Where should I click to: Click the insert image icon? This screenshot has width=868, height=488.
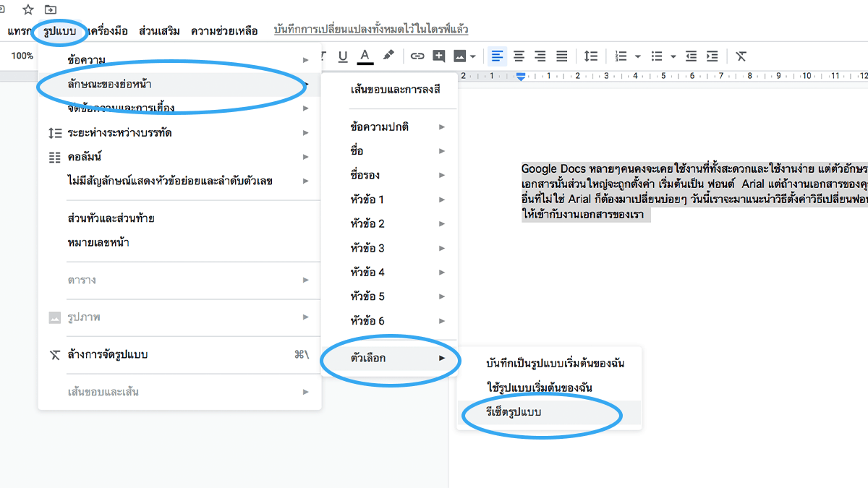pyautogui.click(x=460, y=56)
